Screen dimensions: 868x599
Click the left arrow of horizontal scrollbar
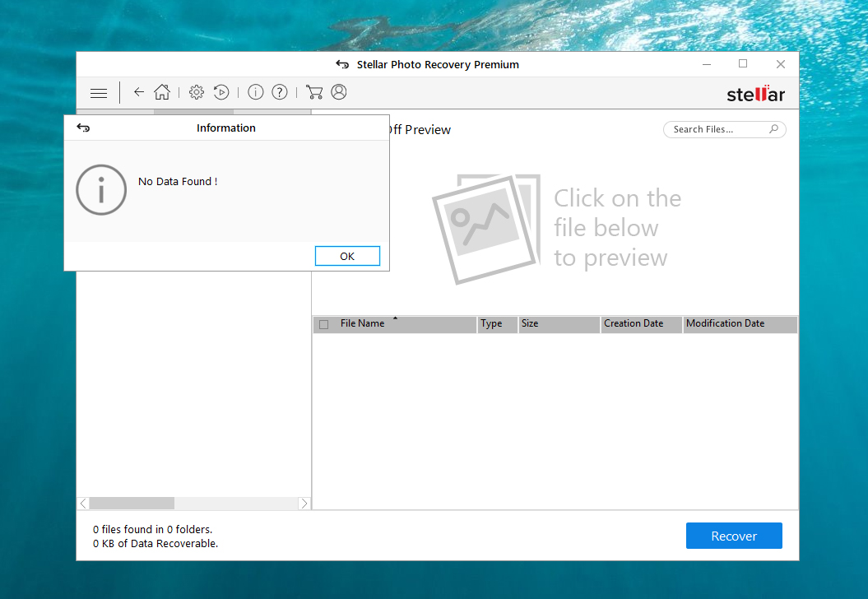coord(83,504)
